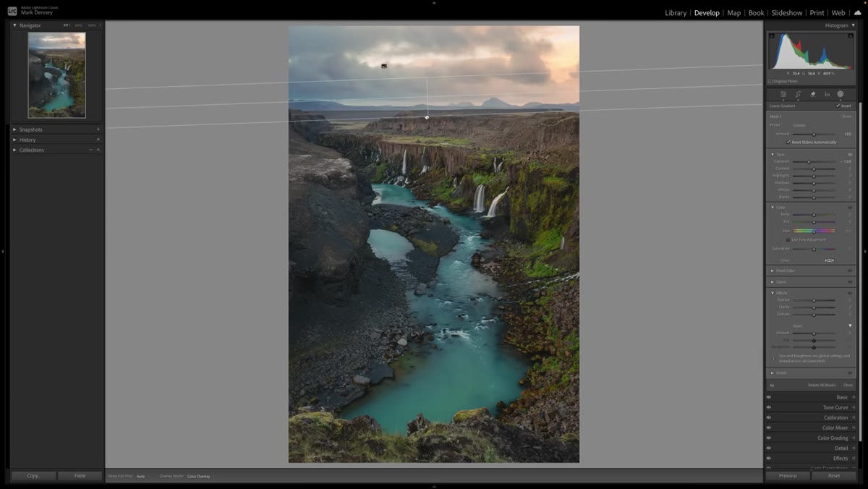The height and width of the screenshot is (489, 868).
Task: Open Overlay Mode Color Overlay selector
Action: tap(199, 476)
